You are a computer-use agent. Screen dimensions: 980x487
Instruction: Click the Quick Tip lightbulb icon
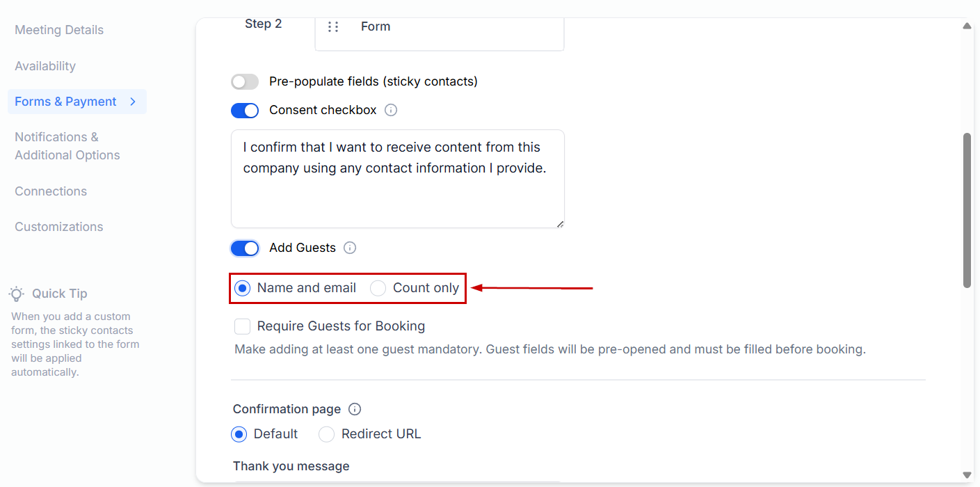17,294
